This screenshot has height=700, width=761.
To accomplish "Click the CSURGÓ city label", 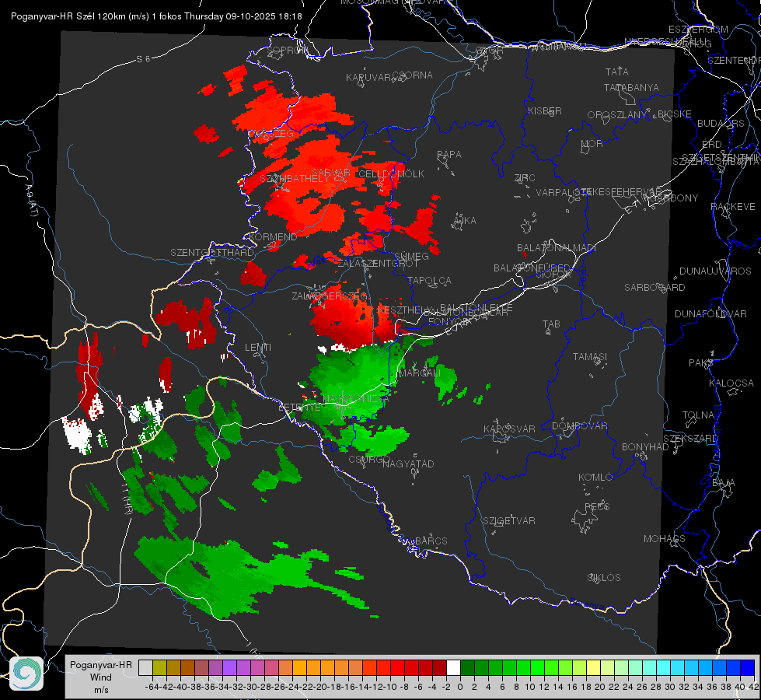I will pos(369,459).
